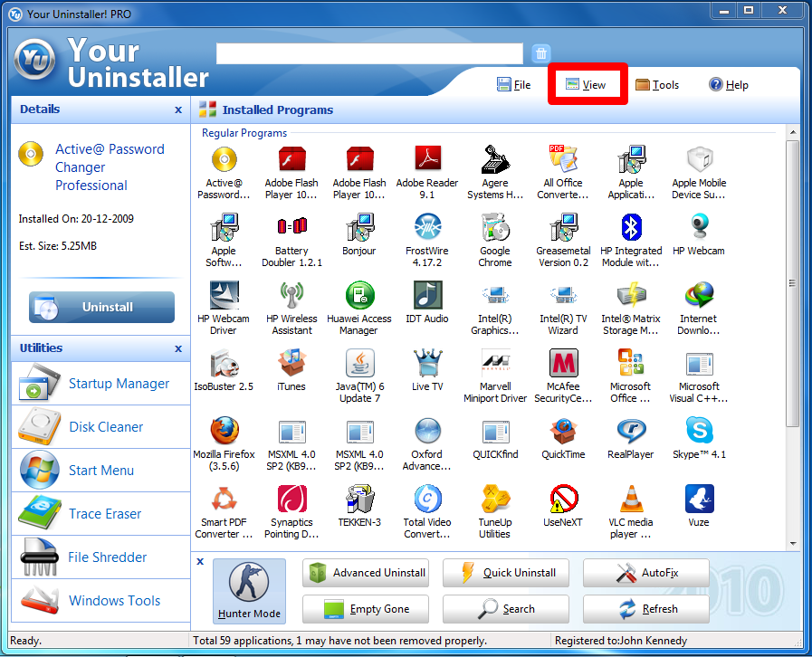Select Internet Download Manager icon
812x657 pixels.
click(699, 295)
